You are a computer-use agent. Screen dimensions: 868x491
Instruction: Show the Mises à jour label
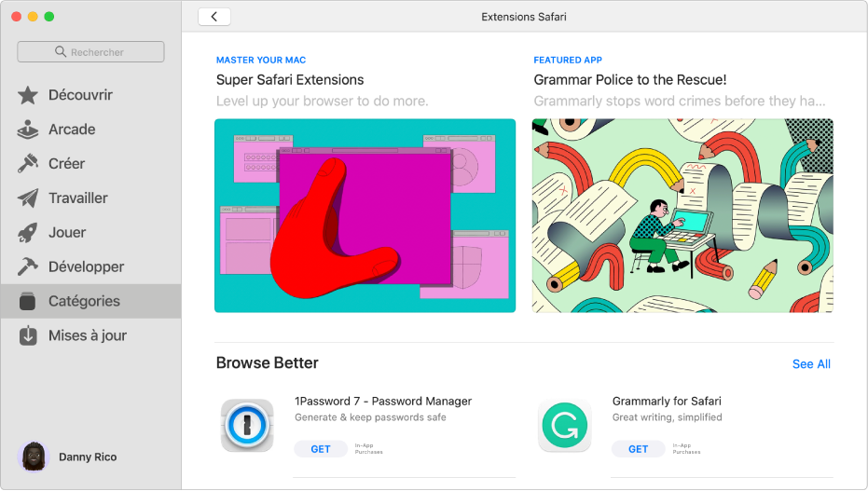tap(88, 335)
